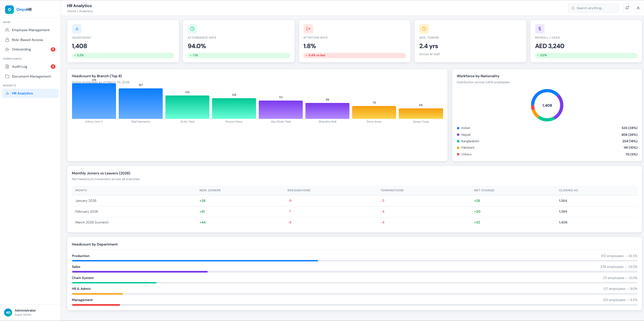Open Document Management
Viewport: 644px width, 321px height.
tap(31, 76)
